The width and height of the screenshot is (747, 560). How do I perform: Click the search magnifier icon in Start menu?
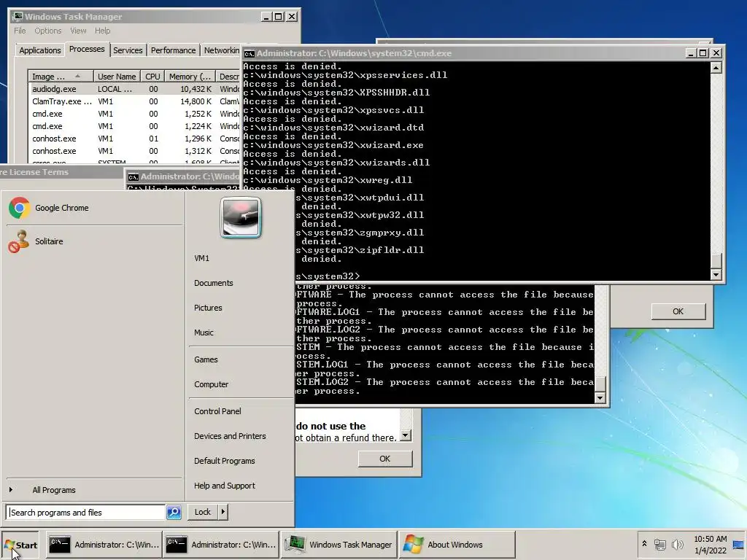click(x=174, y=513)
